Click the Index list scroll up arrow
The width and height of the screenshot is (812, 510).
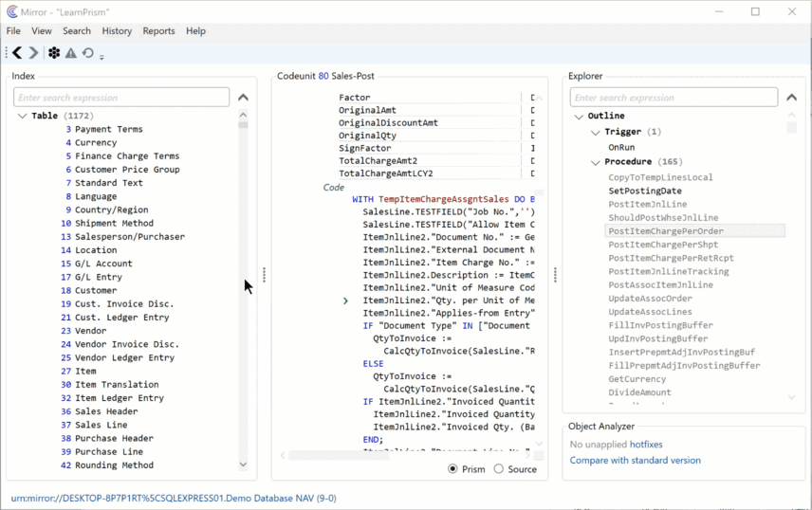(x=243, y=115)
